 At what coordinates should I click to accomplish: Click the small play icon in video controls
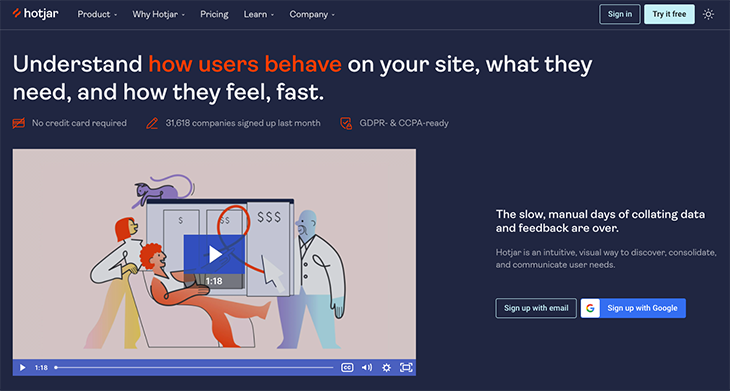tap(22, 368)
